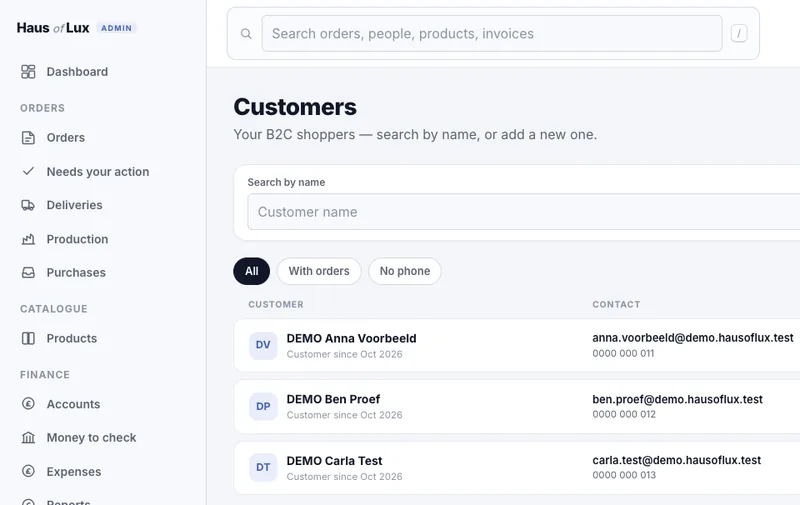The width and height of the screenshot is (800, 505).
Task: Click the Haus of Lux logo
Action: tap(53, 28)
